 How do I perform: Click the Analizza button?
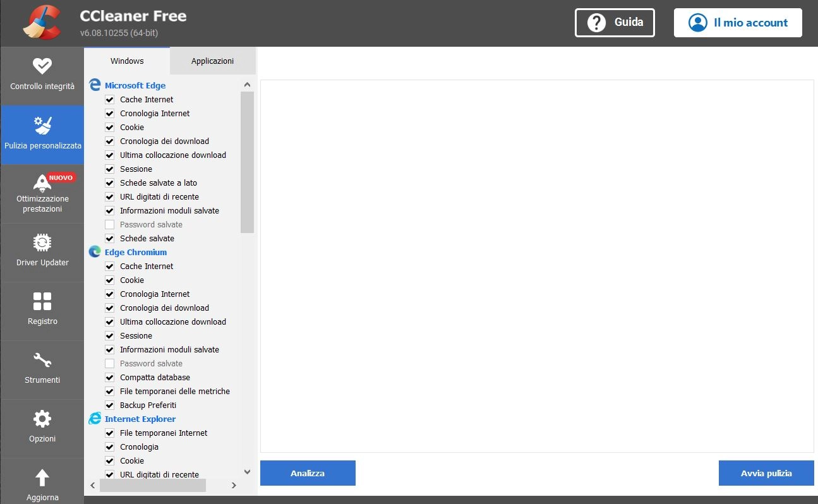tap(308, 473)
